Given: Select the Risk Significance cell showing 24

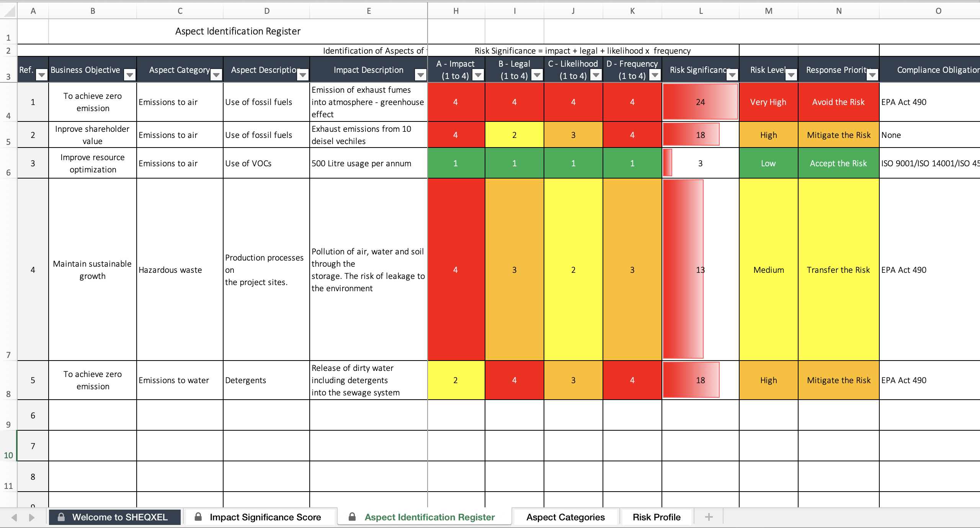Looking at the screenshot, I should click(700, 102).
